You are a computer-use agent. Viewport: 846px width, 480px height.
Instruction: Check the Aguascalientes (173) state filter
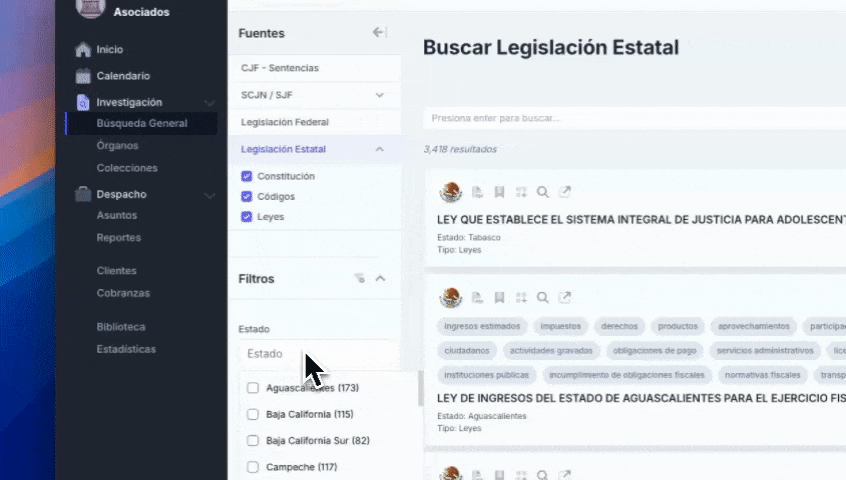coord(253,388)
